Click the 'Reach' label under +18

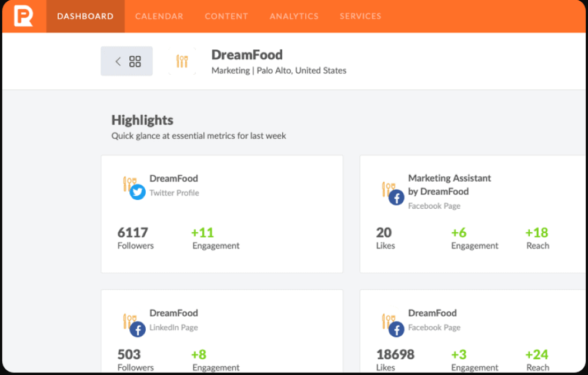point(538,246)
